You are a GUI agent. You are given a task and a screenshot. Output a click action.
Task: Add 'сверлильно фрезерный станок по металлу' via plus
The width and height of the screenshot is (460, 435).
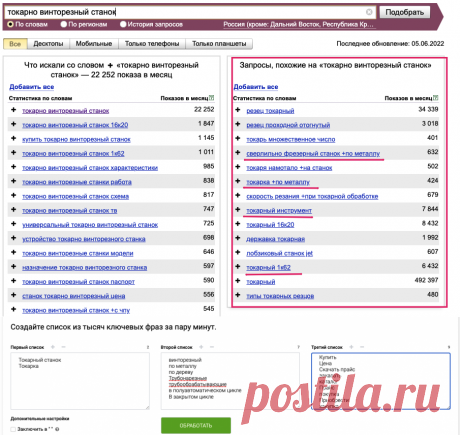238,153
